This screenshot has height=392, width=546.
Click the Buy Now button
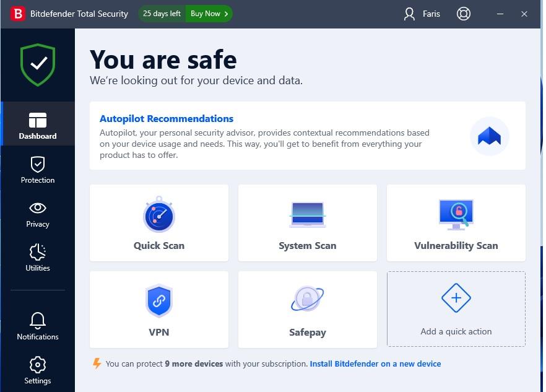click(209, 14)
